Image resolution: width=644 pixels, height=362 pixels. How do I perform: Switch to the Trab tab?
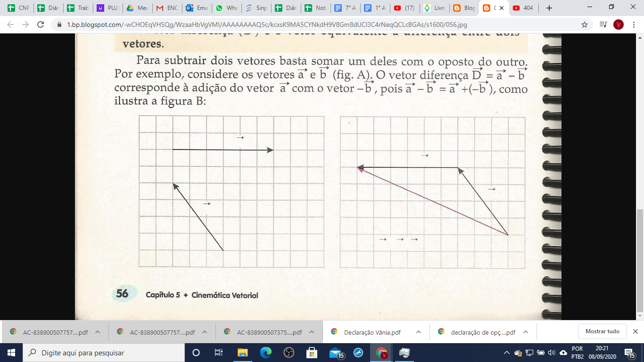[78, 8]
